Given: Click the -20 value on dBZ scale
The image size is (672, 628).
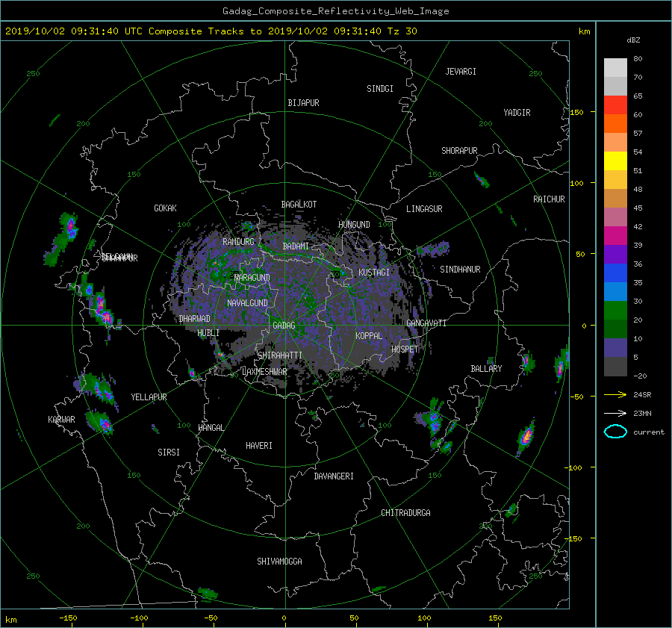Looking at the screenshot, I should tap(640, 376).
